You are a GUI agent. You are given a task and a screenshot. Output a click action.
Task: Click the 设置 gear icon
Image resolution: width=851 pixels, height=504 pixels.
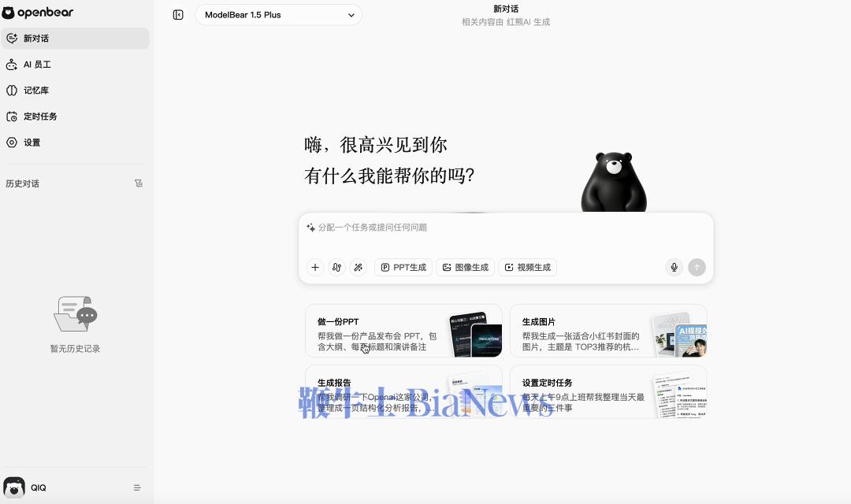pos(12,143)
